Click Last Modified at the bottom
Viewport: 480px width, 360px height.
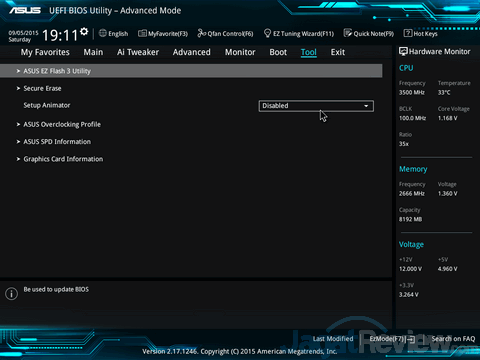click(333, 339)
